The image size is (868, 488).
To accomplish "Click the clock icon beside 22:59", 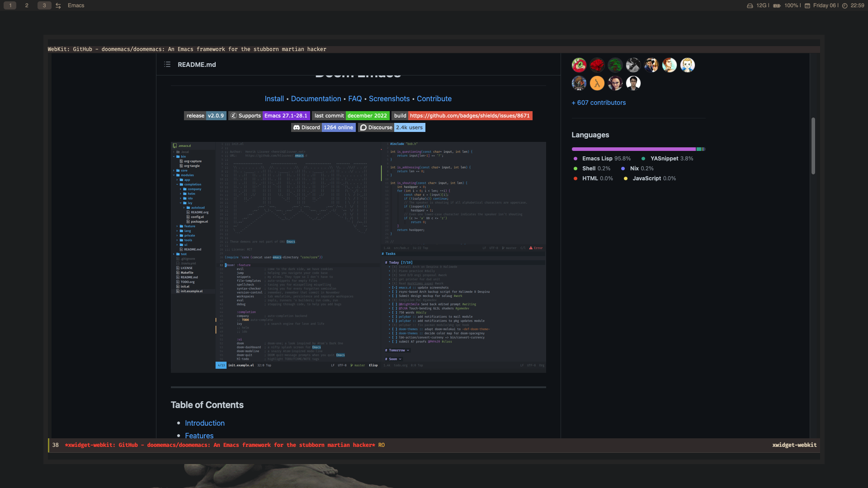I will point(844,5).
